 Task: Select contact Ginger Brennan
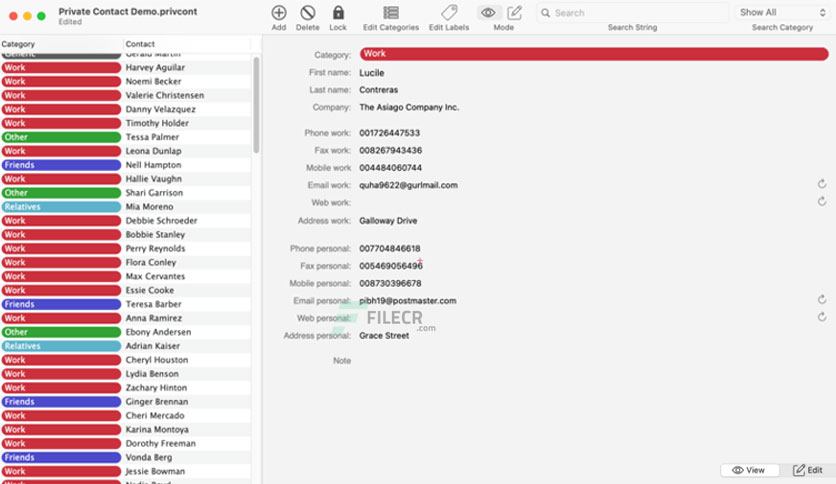point(157,402)
